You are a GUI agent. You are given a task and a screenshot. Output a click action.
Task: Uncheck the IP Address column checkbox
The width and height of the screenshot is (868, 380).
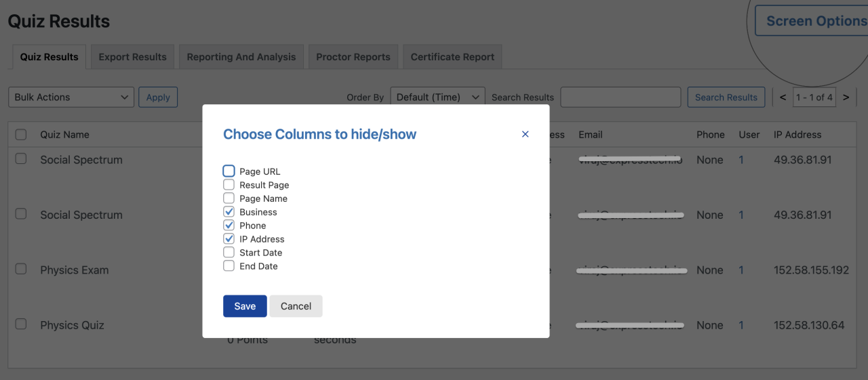[x=229, y=239]
